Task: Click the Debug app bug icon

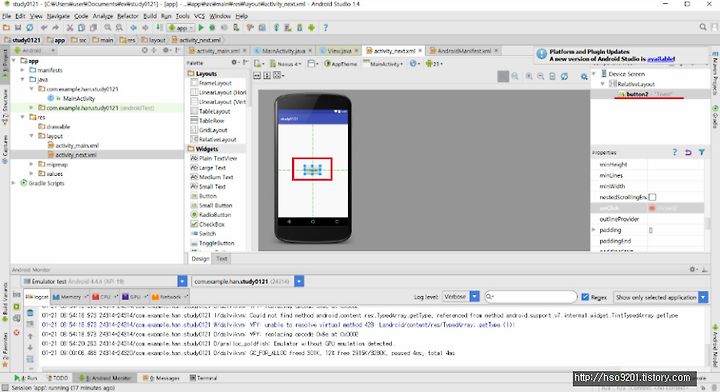Action: (x=212, y=28)
